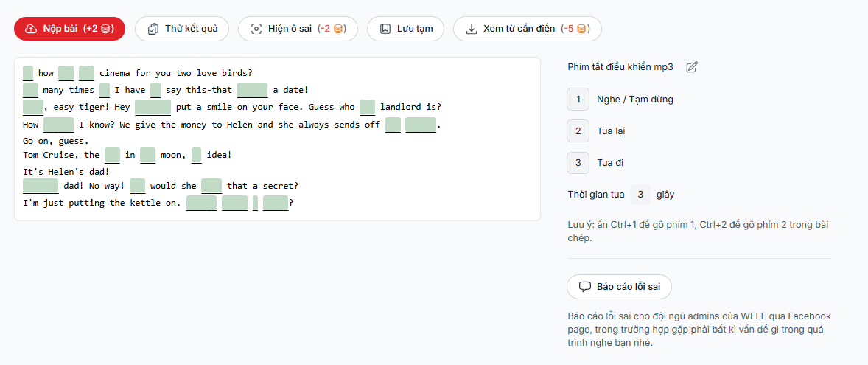The image size is (868, 365).
Task: Edit mp3 shortcut keys pencil icon
Action: (x=692, y=67)
